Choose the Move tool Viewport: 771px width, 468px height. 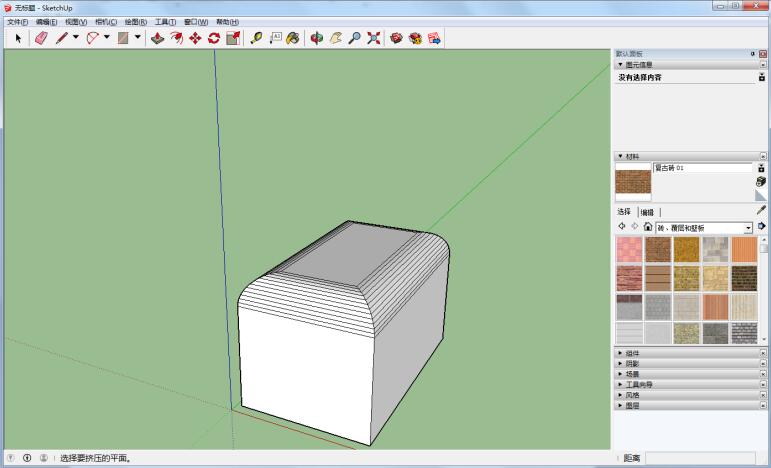click(195, 38)
